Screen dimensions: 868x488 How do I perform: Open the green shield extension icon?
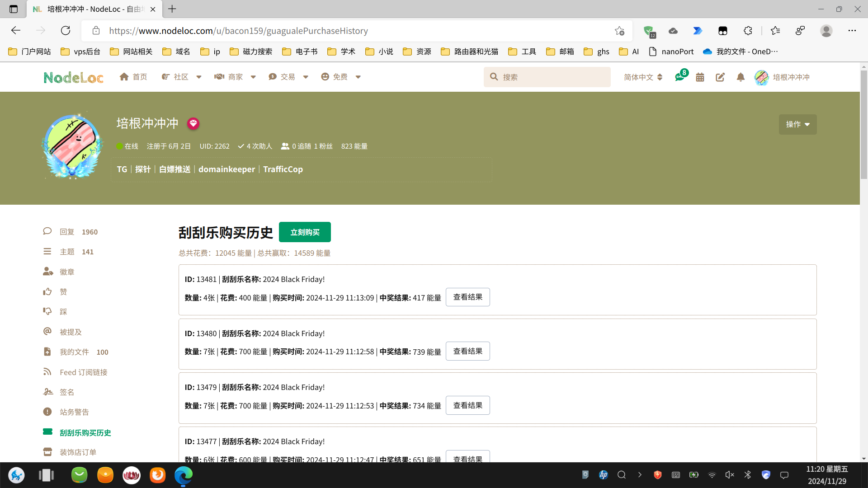coord(649,31)
